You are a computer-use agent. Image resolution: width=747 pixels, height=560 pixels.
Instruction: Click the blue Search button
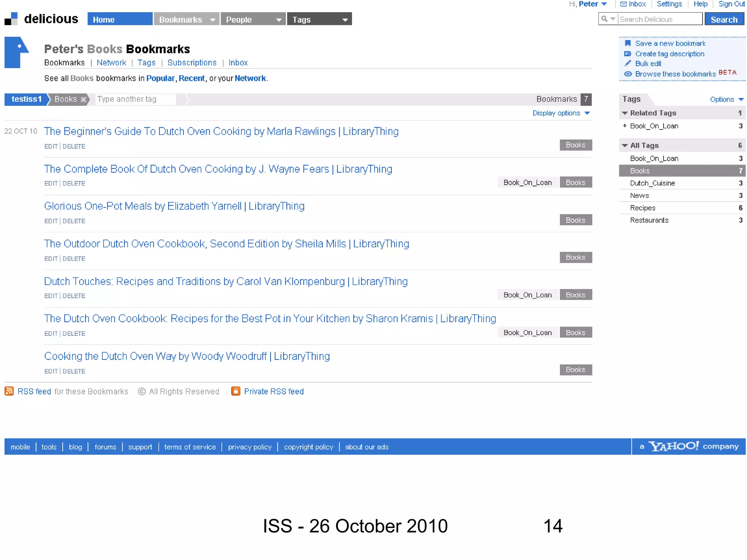pyautogui.click(x=724, y=19)
